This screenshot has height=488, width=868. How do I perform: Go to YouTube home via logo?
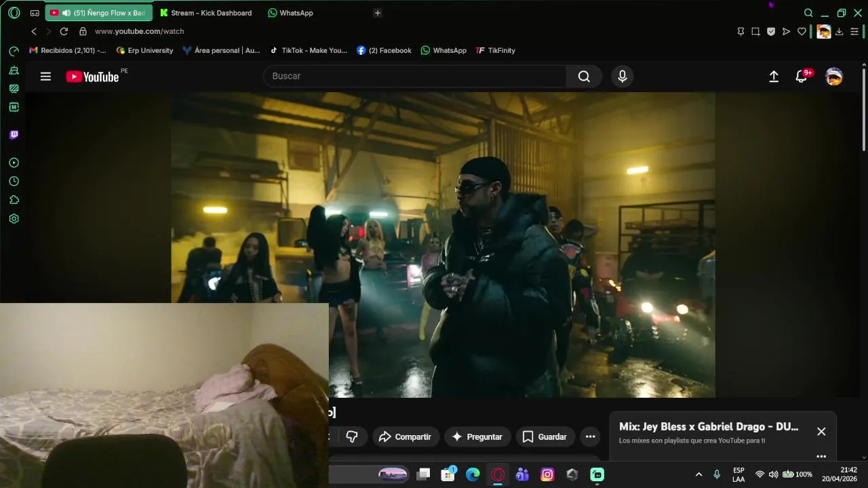pos(93,77)
